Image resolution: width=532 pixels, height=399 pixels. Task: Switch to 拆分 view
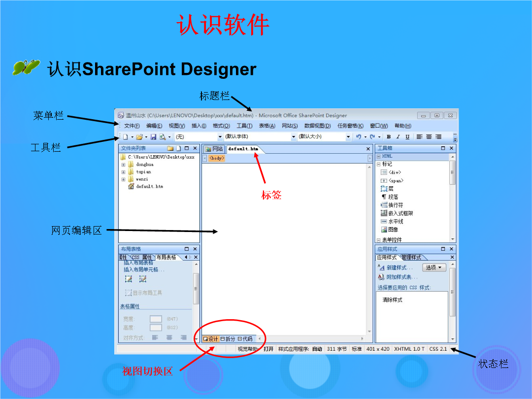(x=228, y=338)
